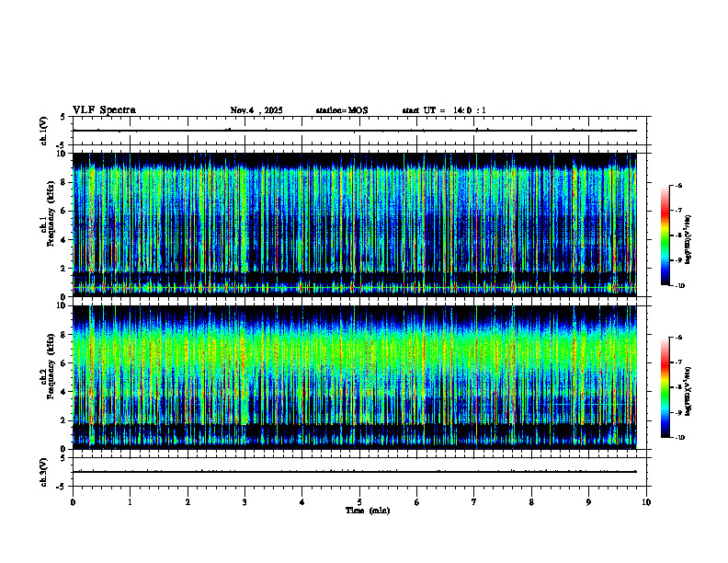Click the "station=MOS" header label

342,110
